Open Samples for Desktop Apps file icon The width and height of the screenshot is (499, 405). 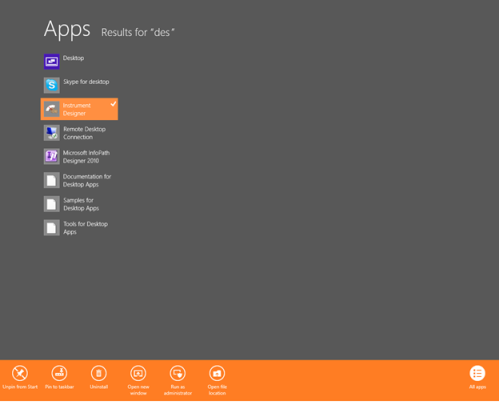click(x=52, y=204)
